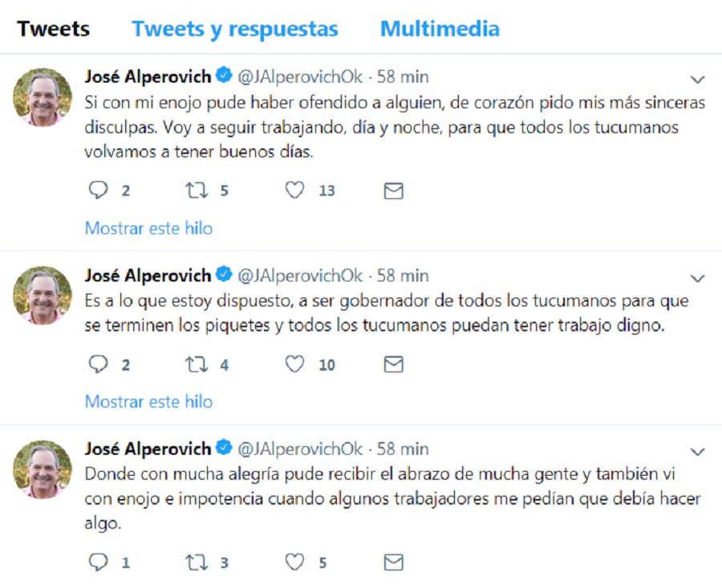Switch to Tweets y respuestas tab
Image resolution: width=722 pixels, height=588 pixels.
pos(235,29)
